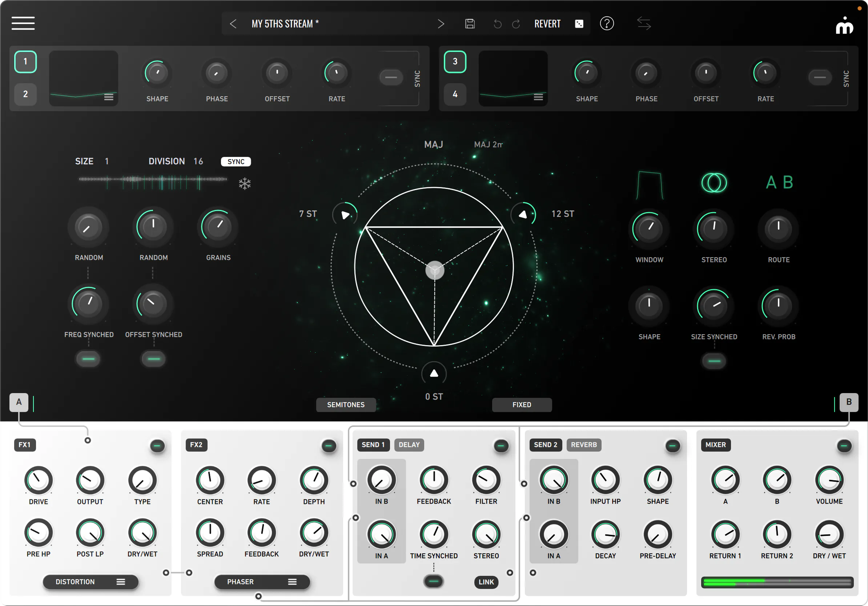Disable the Mixer power switch
The image size is (868, 606).
tap(844, 446)
